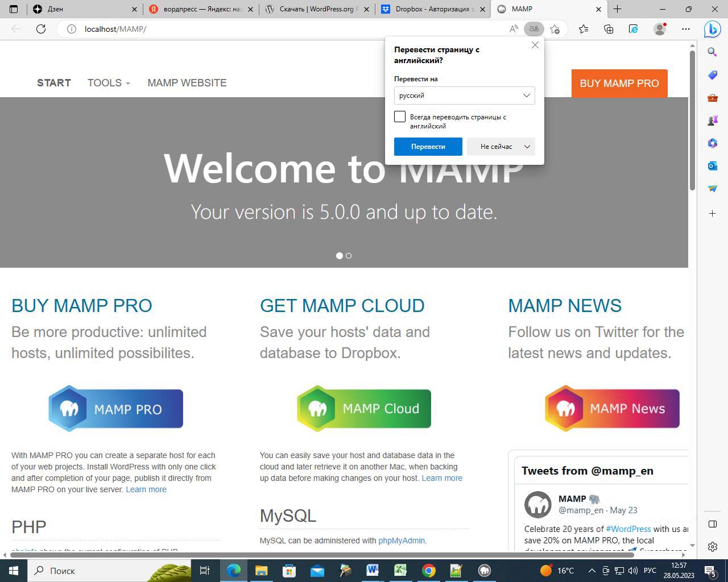728x582 pixels.
Task: Click the blue 'Перевести' button
Action: pyautogui.click(x=428, y=147)
